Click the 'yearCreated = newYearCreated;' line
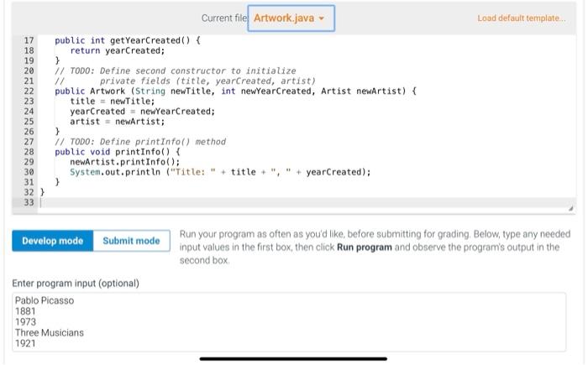Screen dimensions: 588x365 pos(143,112)
